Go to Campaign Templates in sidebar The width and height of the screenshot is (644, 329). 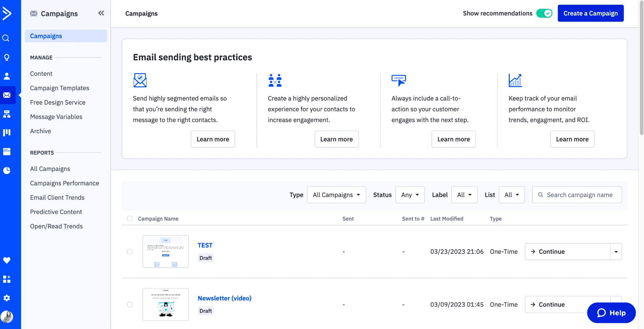(x=59, y=88)
